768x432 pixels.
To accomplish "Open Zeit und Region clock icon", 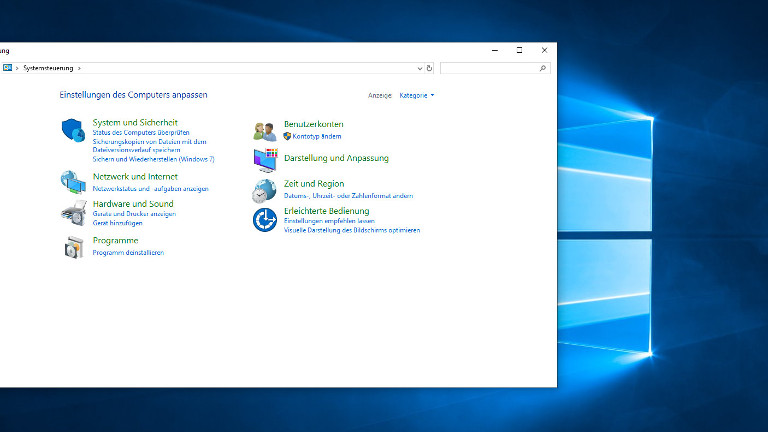I will [265, 190].
